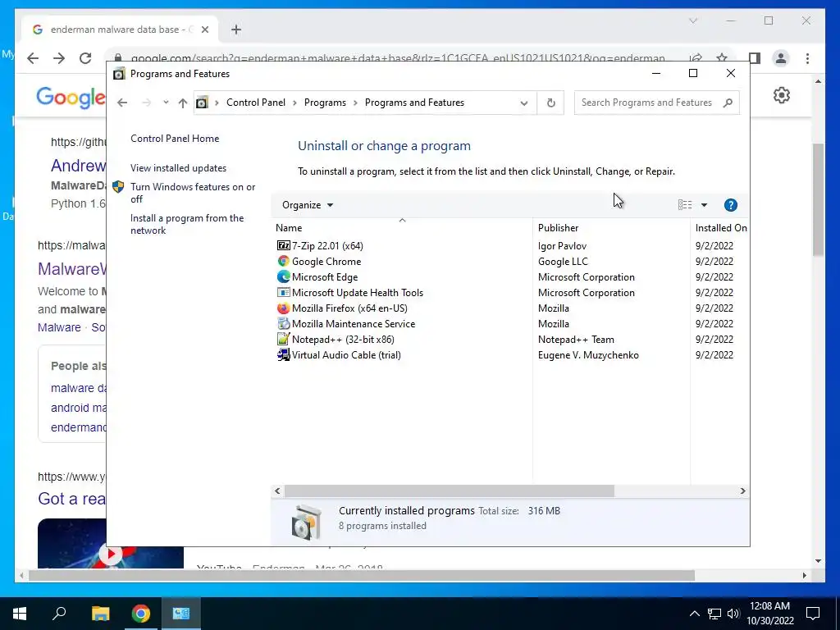Image resolution: width=840 pixels, height=630 pixels.
Task: Open View installed updates link
Action: (178, 167)
